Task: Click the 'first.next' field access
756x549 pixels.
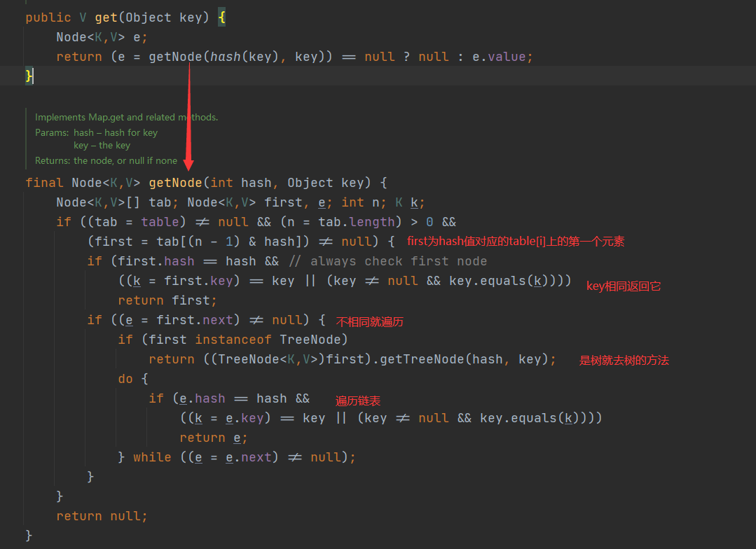Action: pos(195,321)
